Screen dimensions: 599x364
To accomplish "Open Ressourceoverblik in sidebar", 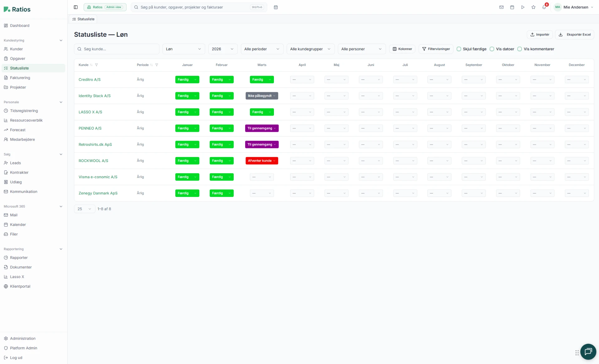I will click(33, 120).
